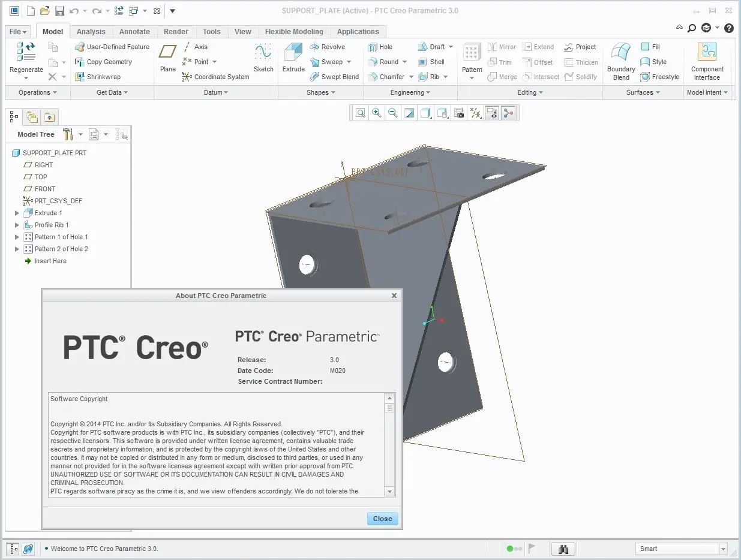Viewport: 741px width, 560px height.
Task: Click Close in the About dialog
Action: pos(383,519)
